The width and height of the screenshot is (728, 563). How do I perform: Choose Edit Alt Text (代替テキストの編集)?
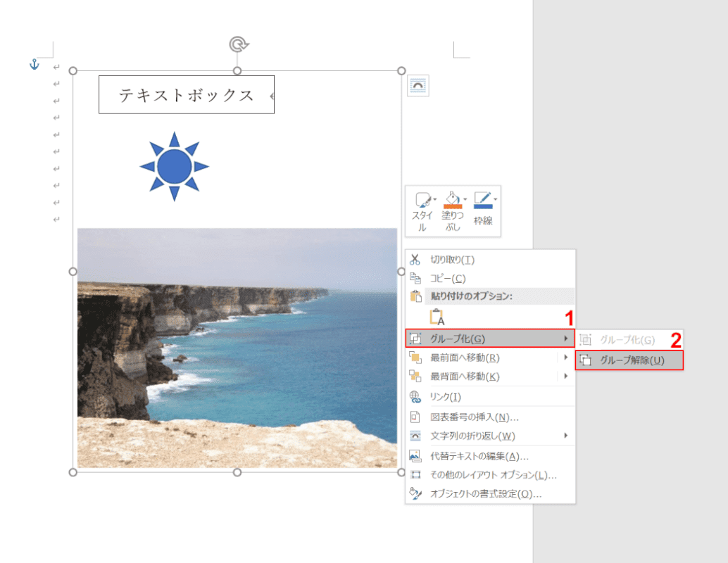click(490, 456)
